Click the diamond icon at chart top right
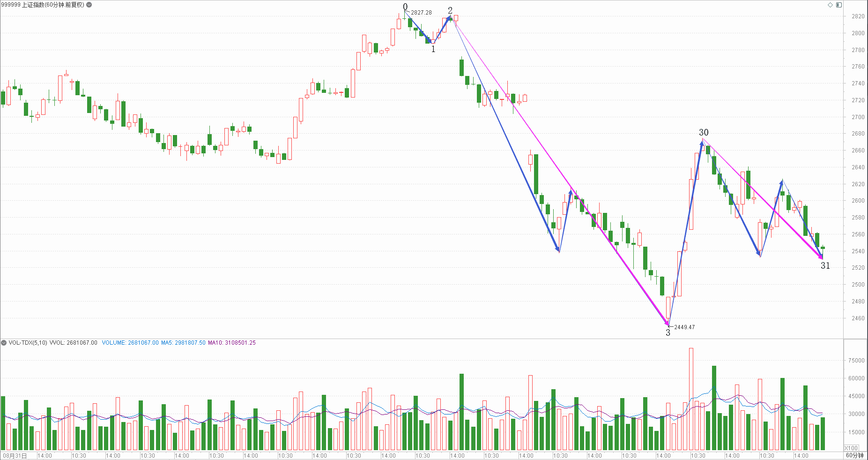 point(830,5)
